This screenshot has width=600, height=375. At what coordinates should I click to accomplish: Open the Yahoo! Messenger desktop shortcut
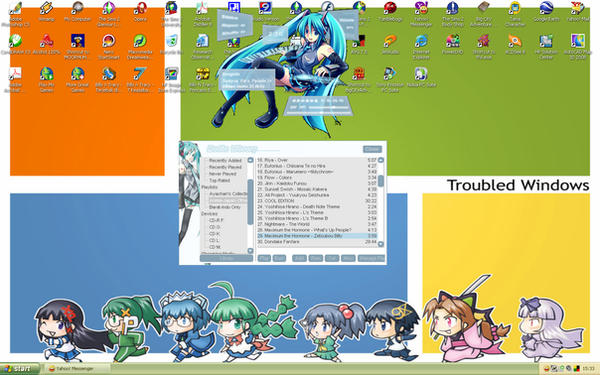click(421, 14)
